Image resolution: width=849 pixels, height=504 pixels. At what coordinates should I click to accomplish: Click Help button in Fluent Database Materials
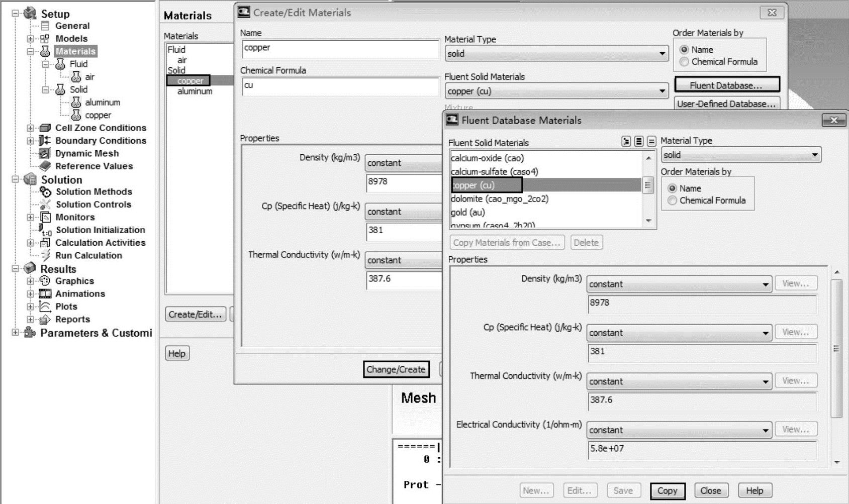tap(754, 490)
